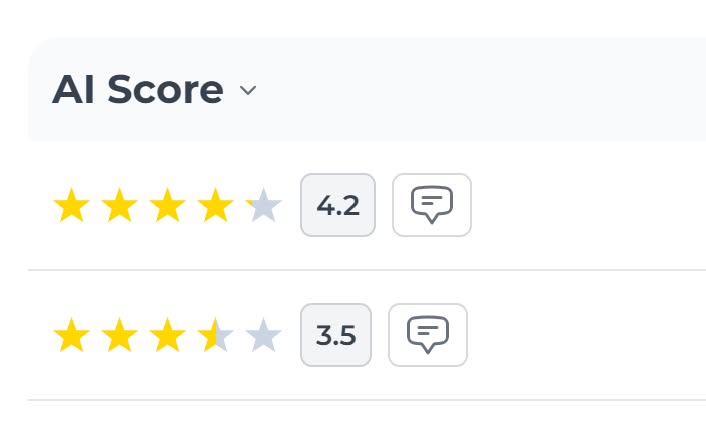The image size is (706, 426).
Task: Select the gray fifth star in the 3.5 row
Action: coord(263,336)
